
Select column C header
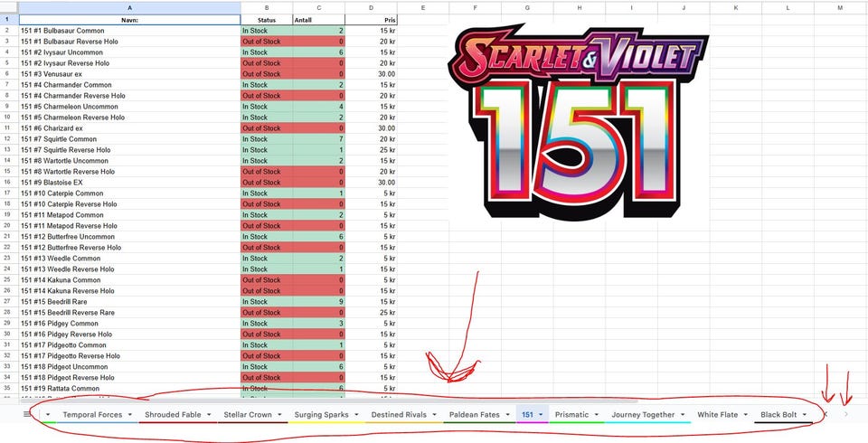(319, 8)
